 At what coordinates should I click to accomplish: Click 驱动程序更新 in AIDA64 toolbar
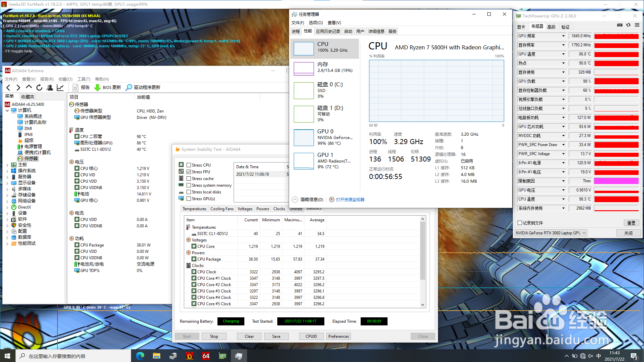pyautogui.click(x=143, y=88)
